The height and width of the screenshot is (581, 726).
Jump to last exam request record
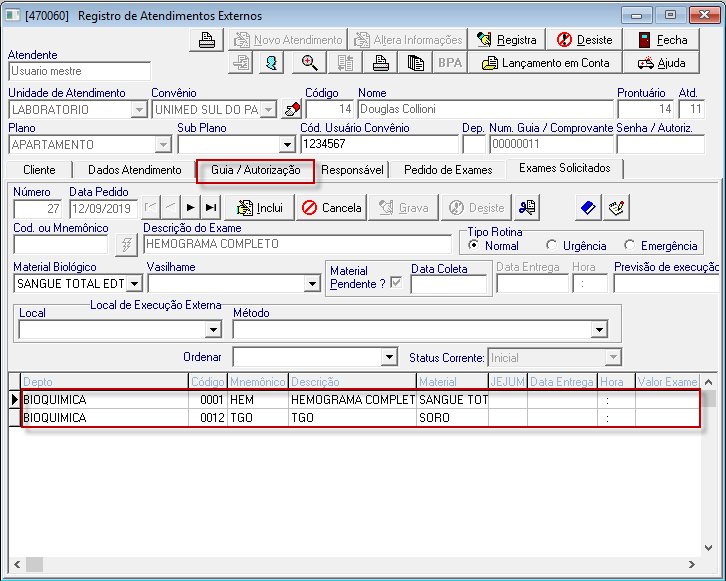click(x=211, y=207)
